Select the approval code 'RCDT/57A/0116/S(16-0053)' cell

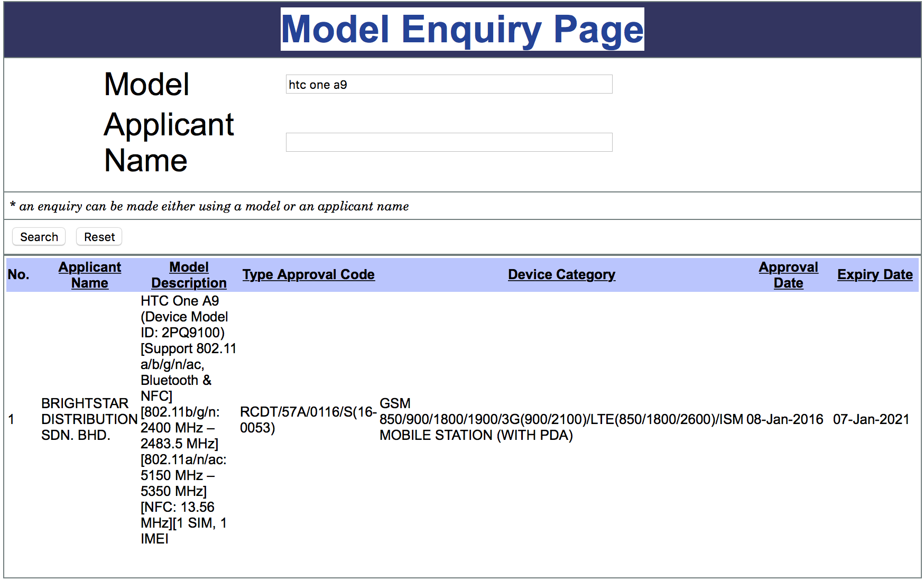click(x=308, y=419)
